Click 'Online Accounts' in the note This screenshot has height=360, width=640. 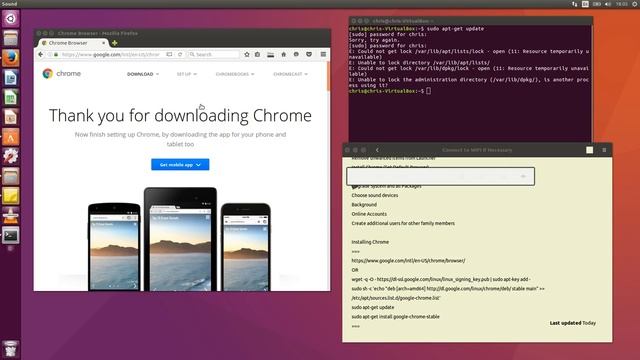point(369,214)
